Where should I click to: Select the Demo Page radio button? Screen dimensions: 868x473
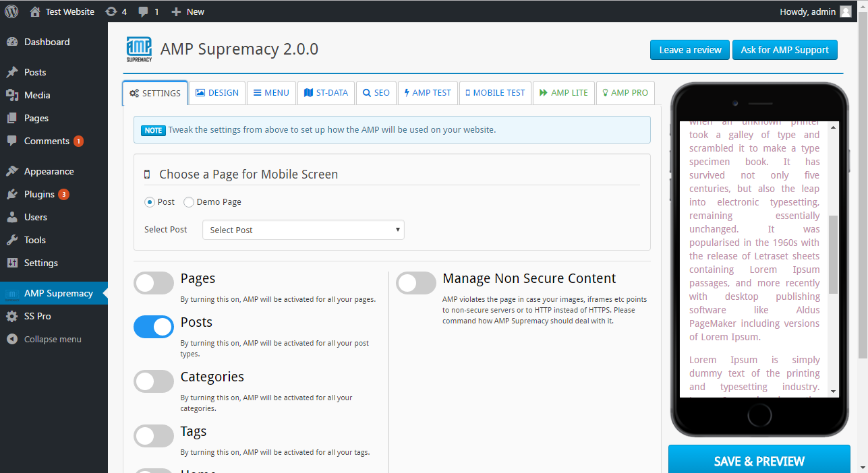click(189, 201)
